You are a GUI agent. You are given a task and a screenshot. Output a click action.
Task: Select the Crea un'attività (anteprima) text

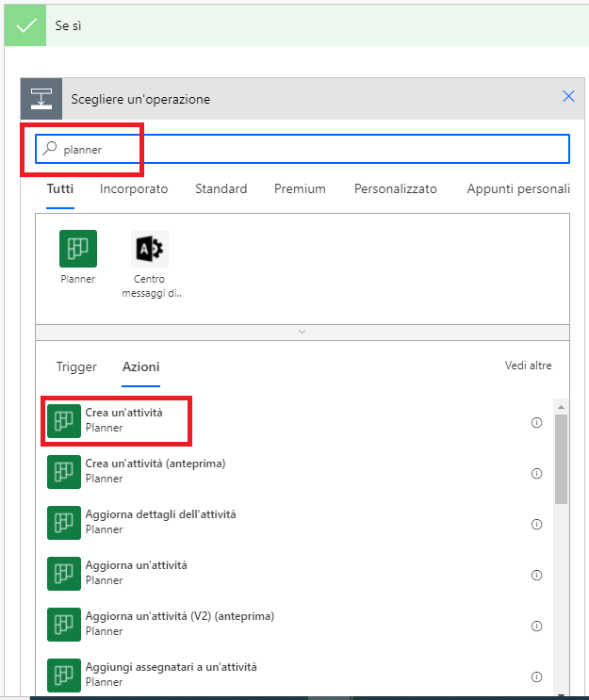click(x=155, y=464)
